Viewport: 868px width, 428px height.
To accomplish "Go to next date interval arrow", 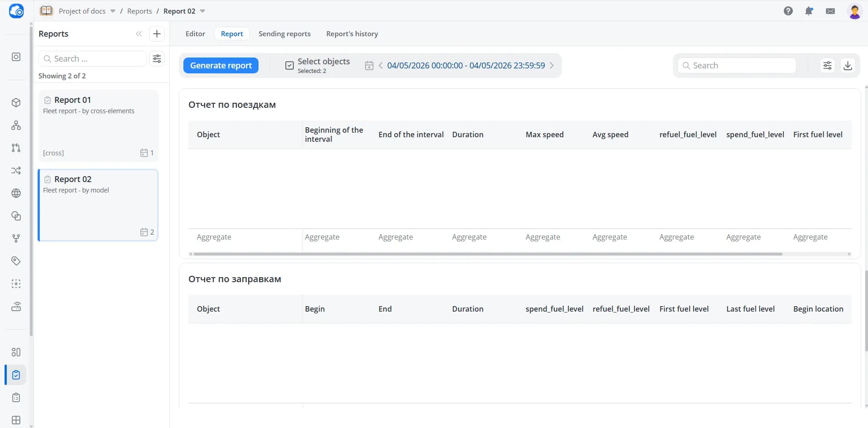I will coord(551,66).
